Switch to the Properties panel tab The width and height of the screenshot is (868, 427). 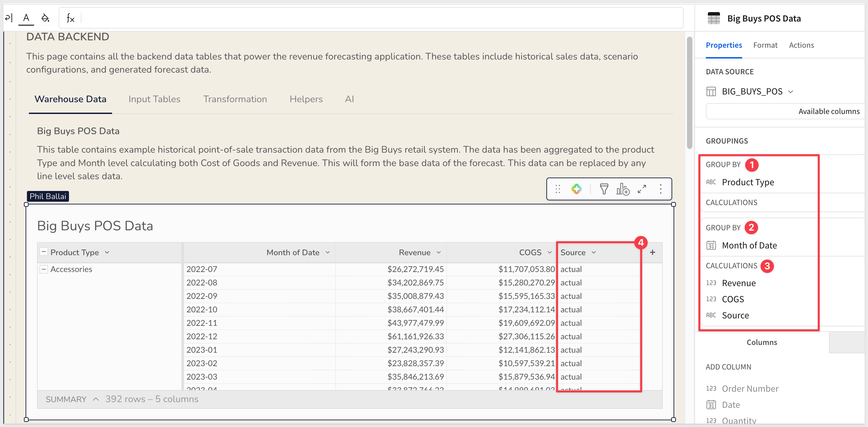(x=724, y=45)
